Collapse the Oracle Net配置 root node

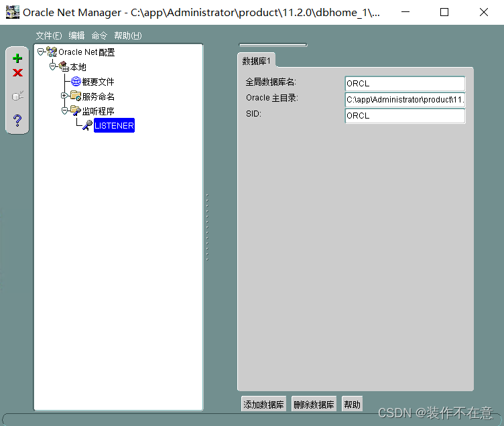(x=40, y=52)
